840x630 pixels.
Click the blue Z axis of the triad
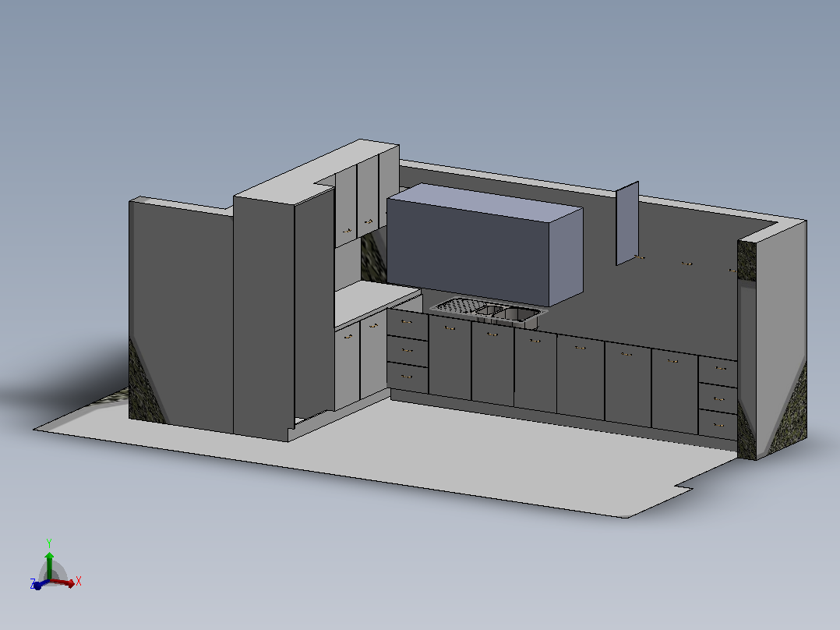(41, 584)
